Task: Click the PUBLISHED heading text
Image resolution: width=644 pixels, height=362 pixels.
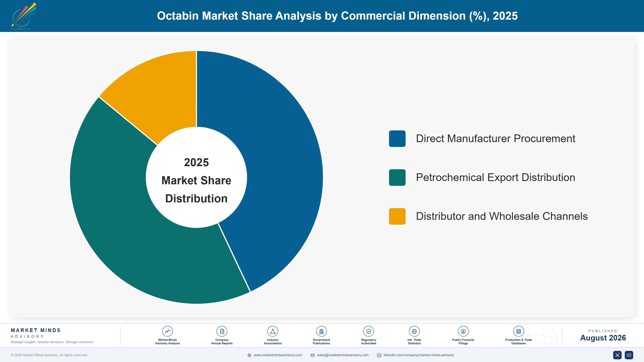Action: (603, 331)
